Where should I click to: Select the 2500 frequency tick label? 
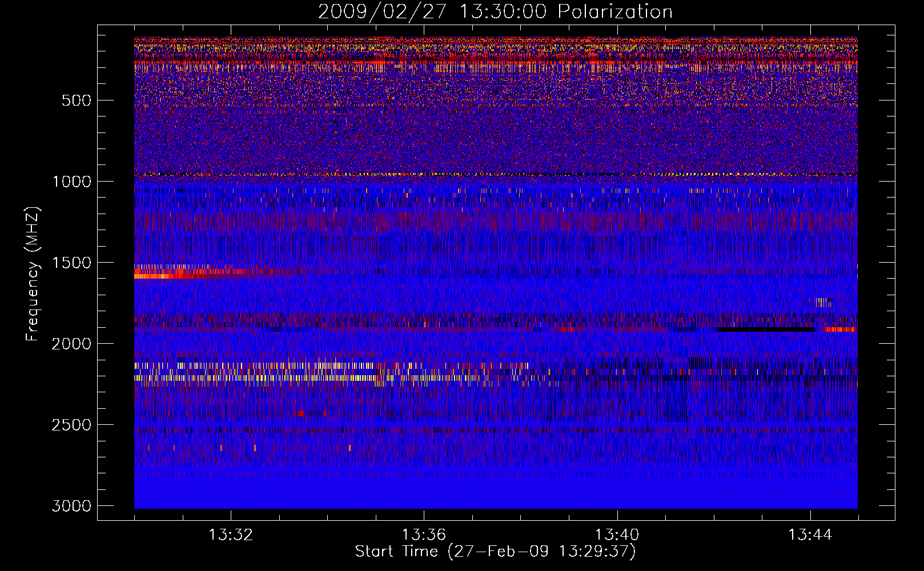pyautogui.click(x=71, y=425)
